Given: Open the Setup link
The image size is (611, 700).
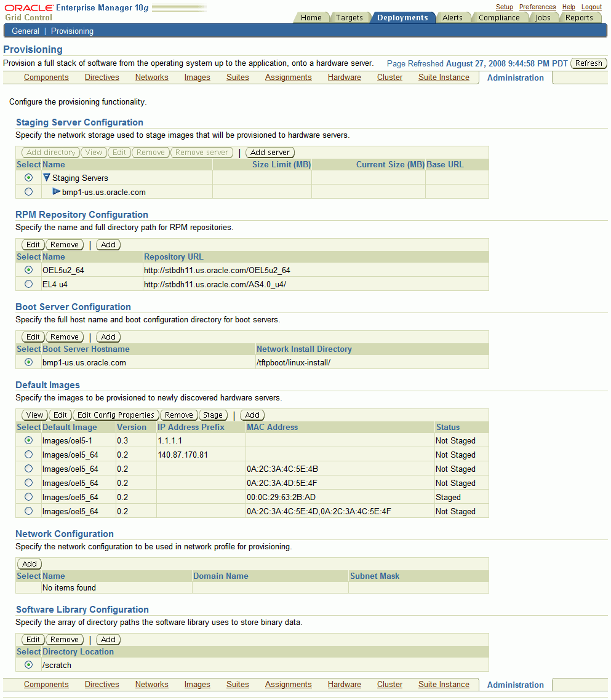Looking at the screenshot, I should 505,7.
